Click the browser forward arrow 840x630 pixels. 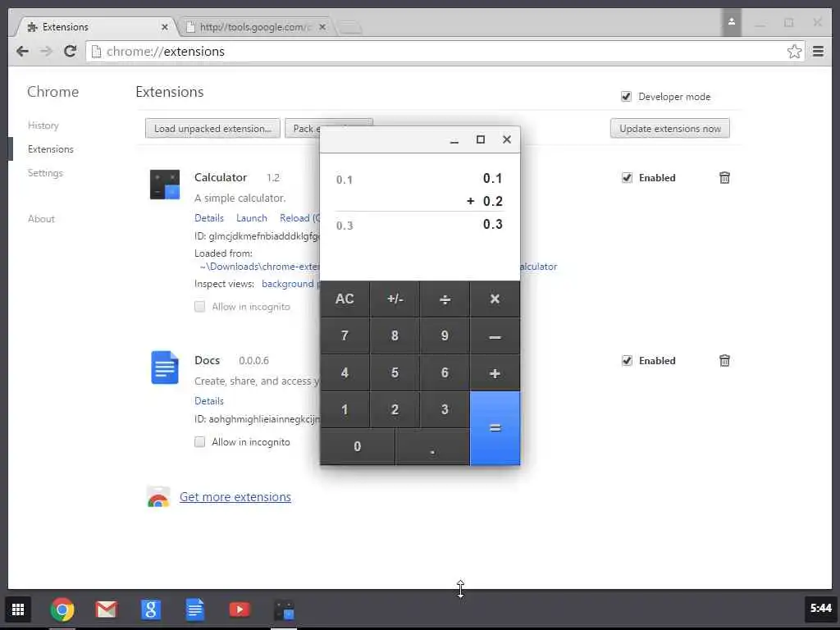coord(47,52)
